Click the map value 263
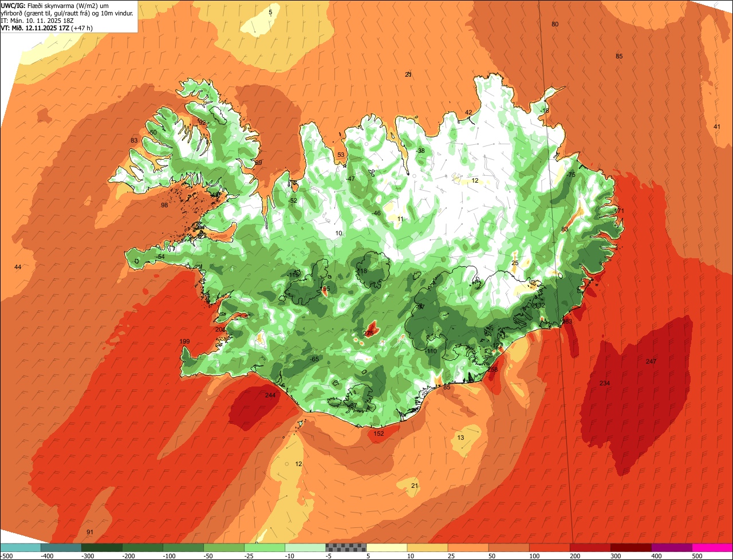733x560 pixels. (x=568, y=321)
